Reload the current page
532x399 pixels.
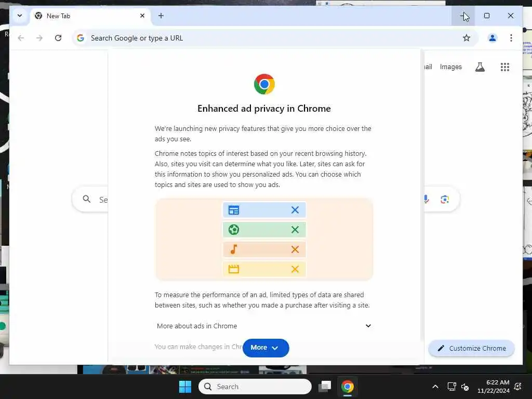pos(58,38)
